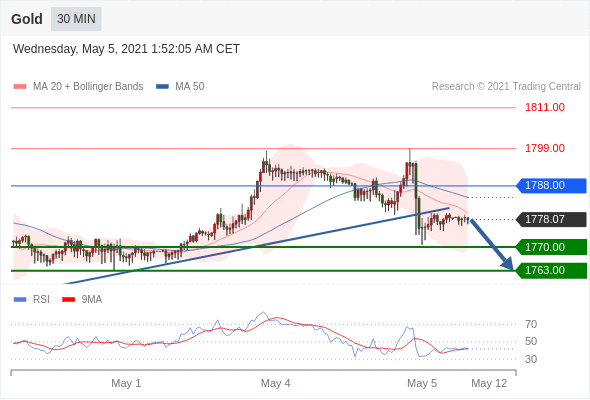
Task: Click the RSI 30 level label
Action: [x=531, y=359]
